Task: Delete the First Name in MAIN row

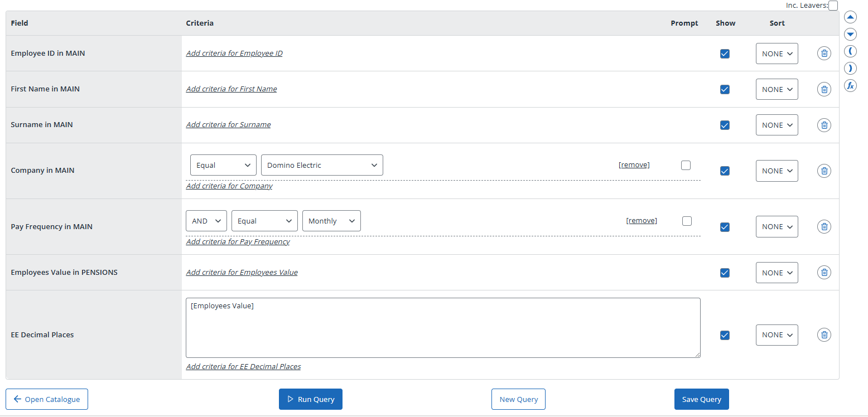Action: (824, 89)
